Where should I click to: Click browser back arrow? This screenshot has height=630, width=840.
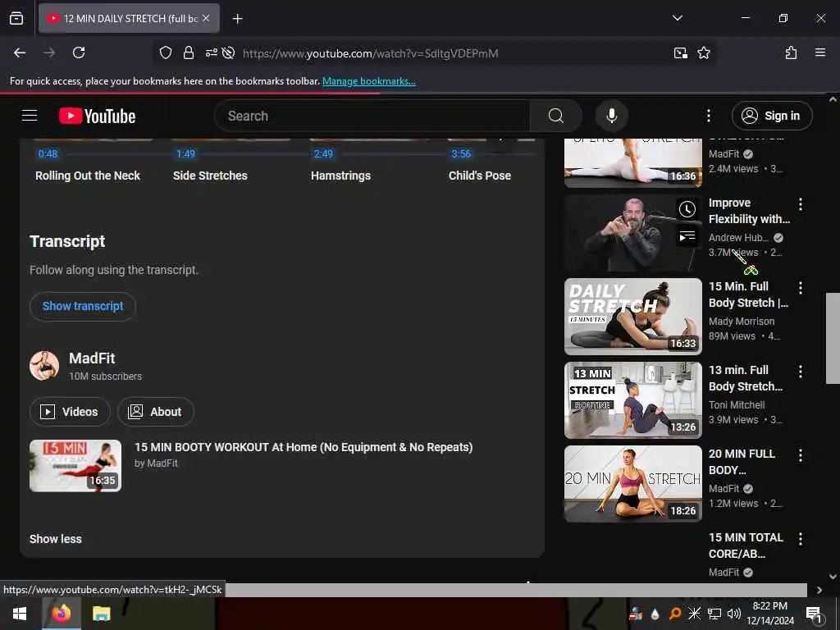(20, 52)
